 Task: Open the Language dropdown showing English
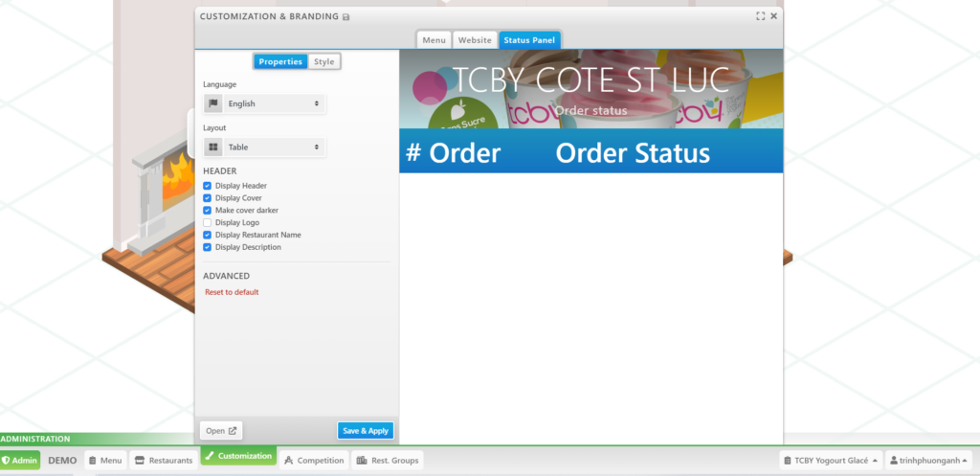274,103
